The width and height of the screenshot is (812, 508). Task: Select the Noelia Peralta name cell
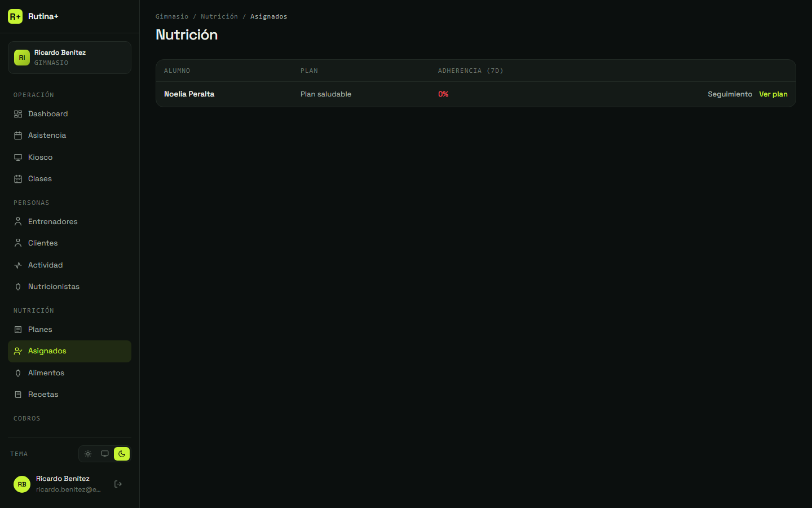click(x=189, y=94)
